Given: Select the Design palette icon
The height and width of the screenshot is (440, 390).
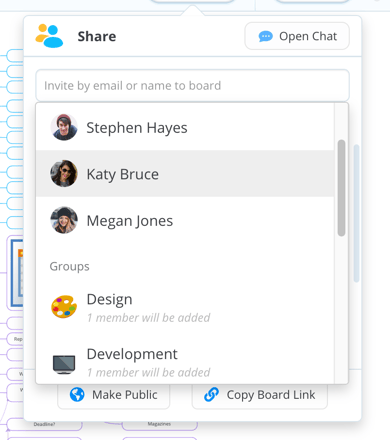Looking at the screenshot, I should (64, 307).
